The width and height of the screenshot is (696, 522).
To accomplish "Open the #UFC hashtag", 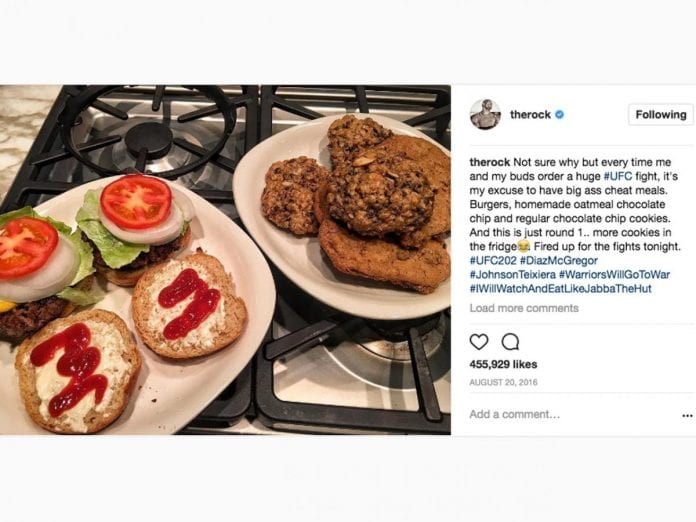I will coord(618,176).
